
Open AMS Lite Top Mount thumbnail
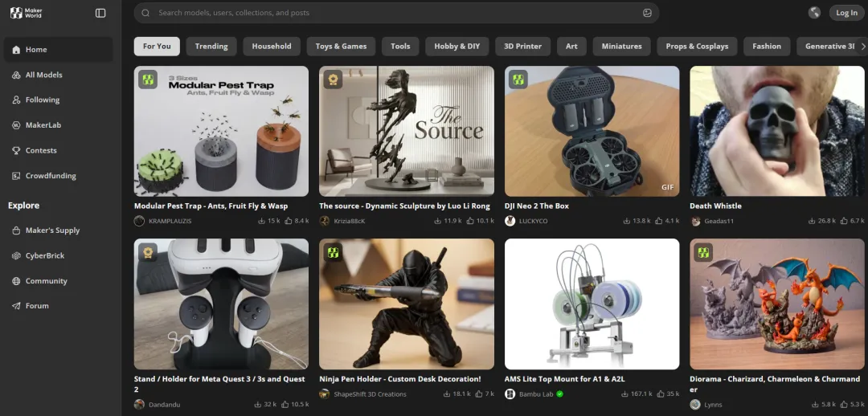[x=592, y=304]
